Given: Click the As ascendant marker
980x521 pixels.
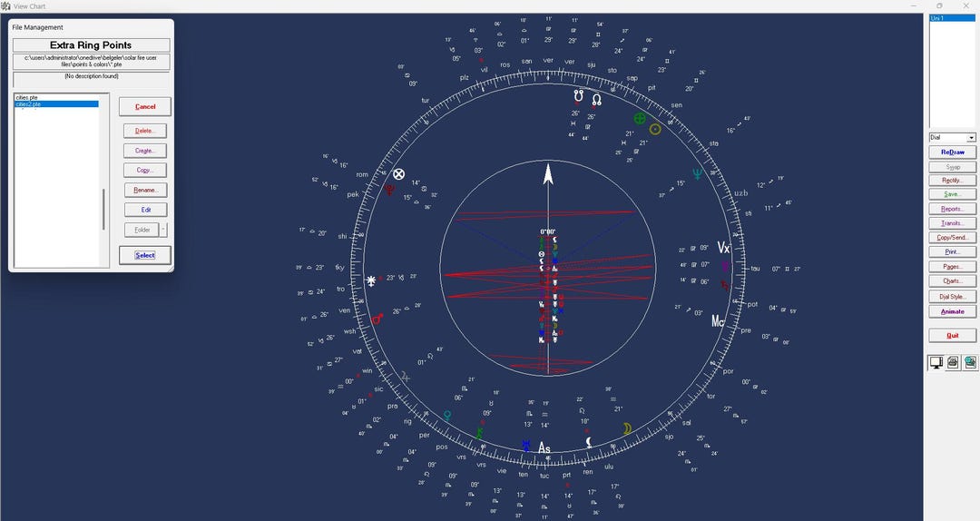Looking at the screenshot, I should (544, 447).
